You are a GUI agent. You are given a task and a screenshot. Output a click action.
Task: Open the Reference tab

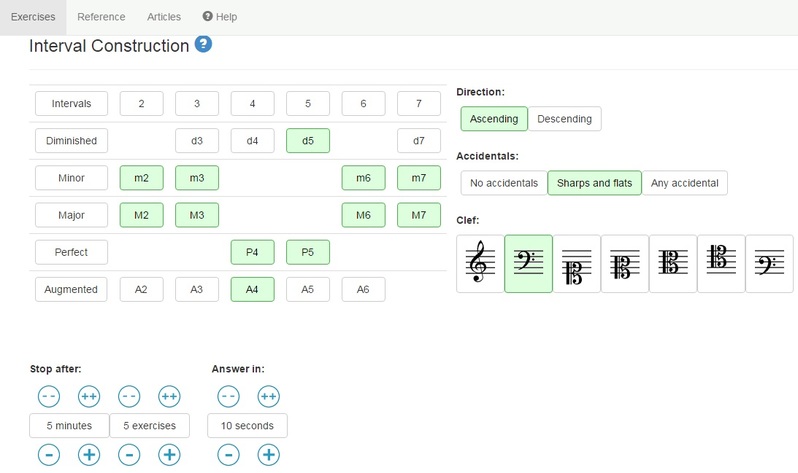click(101, 17)
